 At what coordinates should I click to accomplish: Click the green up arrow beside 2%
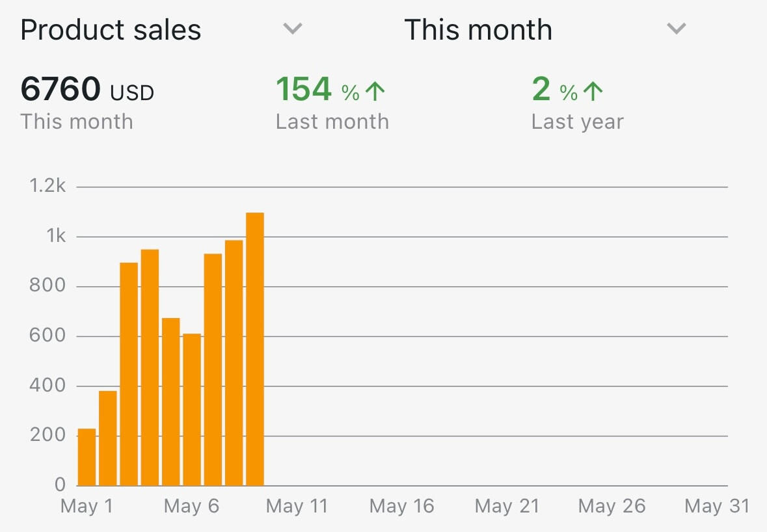click(593, 92)
